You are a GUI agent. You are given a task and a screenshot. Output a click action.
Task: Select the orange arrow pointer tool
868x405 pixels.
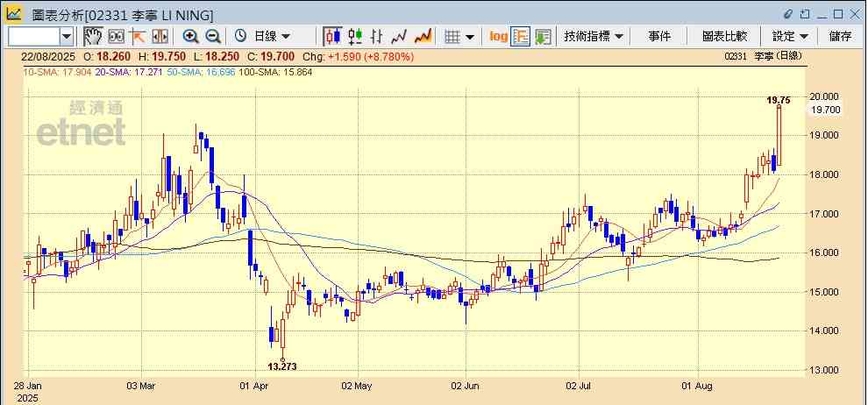(x=138, y=37)
